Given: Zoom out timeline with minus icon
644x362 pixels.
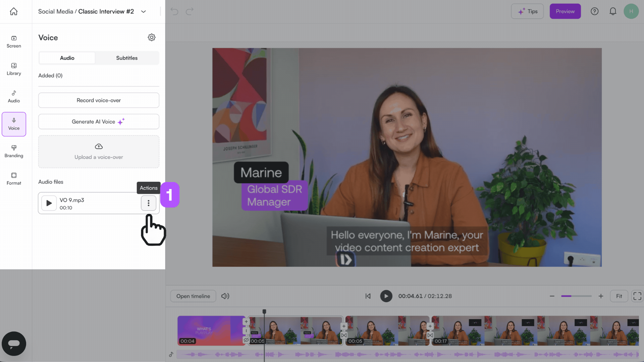Looking at the screenshot, I should [552, 296].
